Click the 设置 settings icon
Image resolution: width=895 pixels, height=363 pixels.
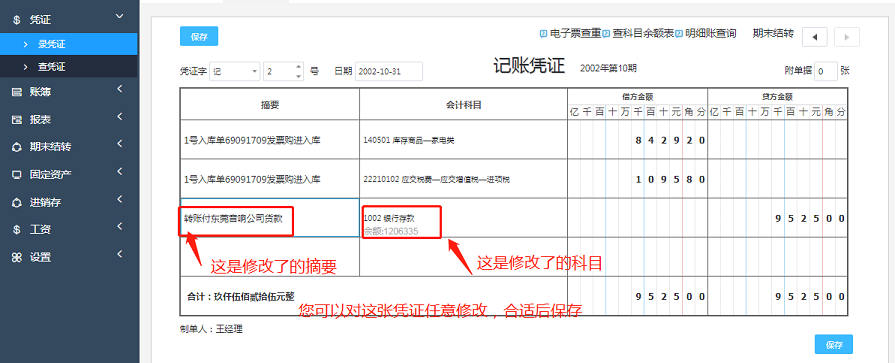(x=17, y=257)
